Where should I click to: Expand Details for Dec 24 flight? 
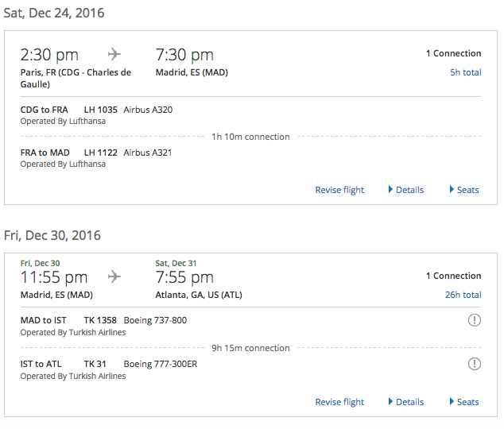(x=406, y=190)
